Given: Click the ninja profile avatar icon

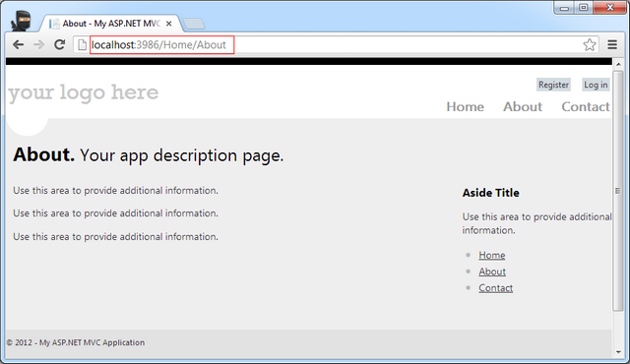Looking at the screenshot, I should [x=21, y=21].
